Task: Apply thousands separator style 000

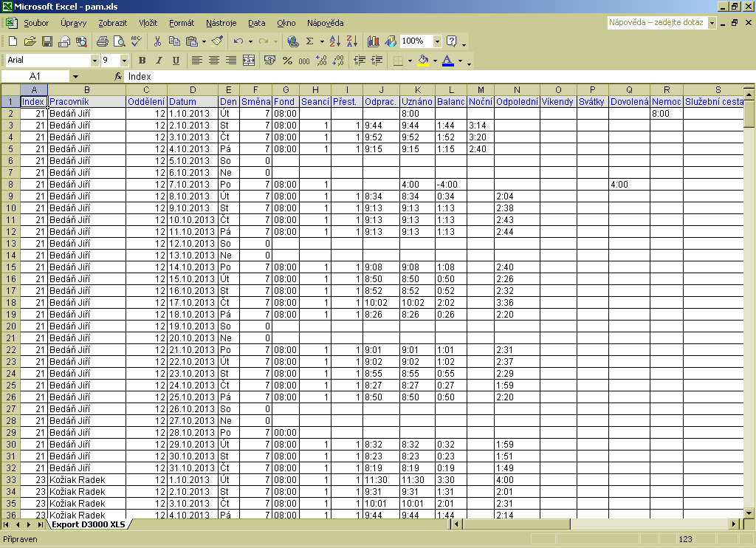Action: (x=304, y=61)
